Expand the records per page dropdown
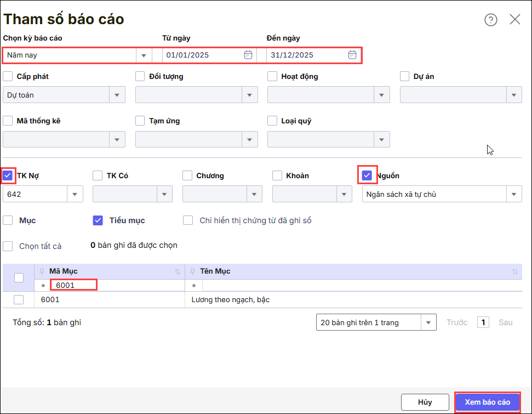Screen dimensions: 532x414 click(428, 322)
